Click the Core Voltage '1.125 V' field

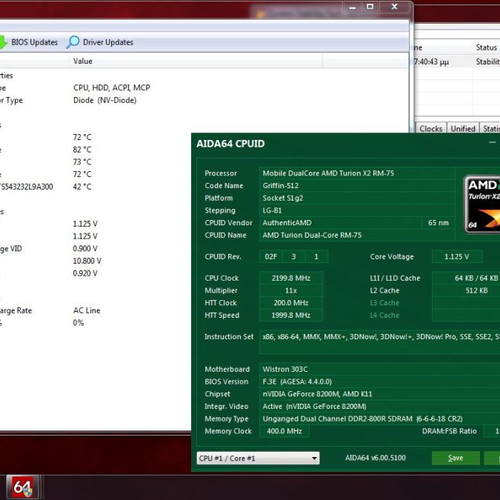(x=457, y=257)
